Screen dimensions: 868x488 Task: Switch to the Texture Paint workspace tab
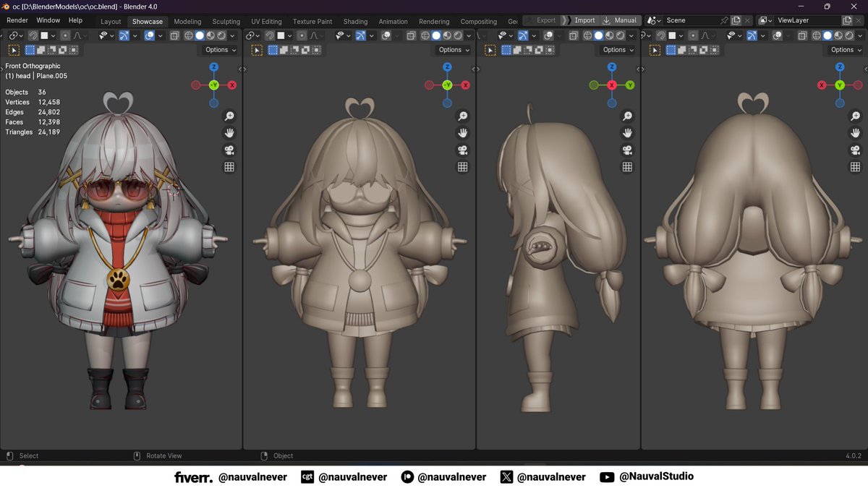click(x=312, y=22)
